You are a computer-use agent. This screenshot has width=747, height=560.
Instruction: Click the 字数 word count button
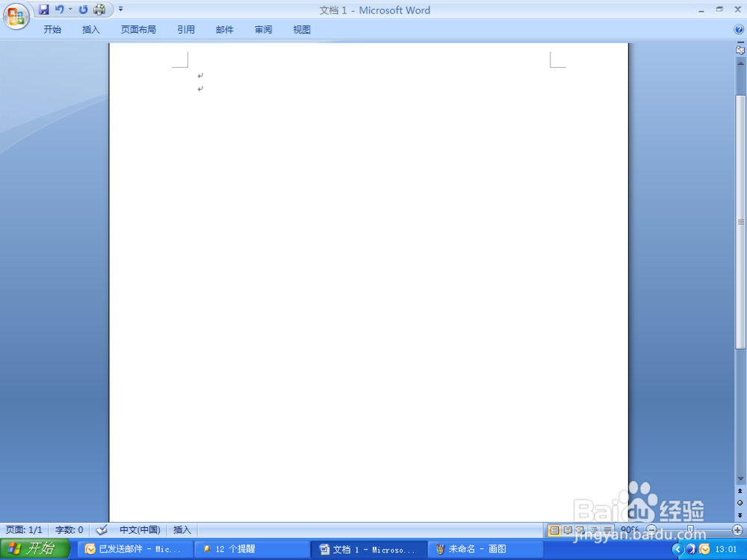pos(69,529)
